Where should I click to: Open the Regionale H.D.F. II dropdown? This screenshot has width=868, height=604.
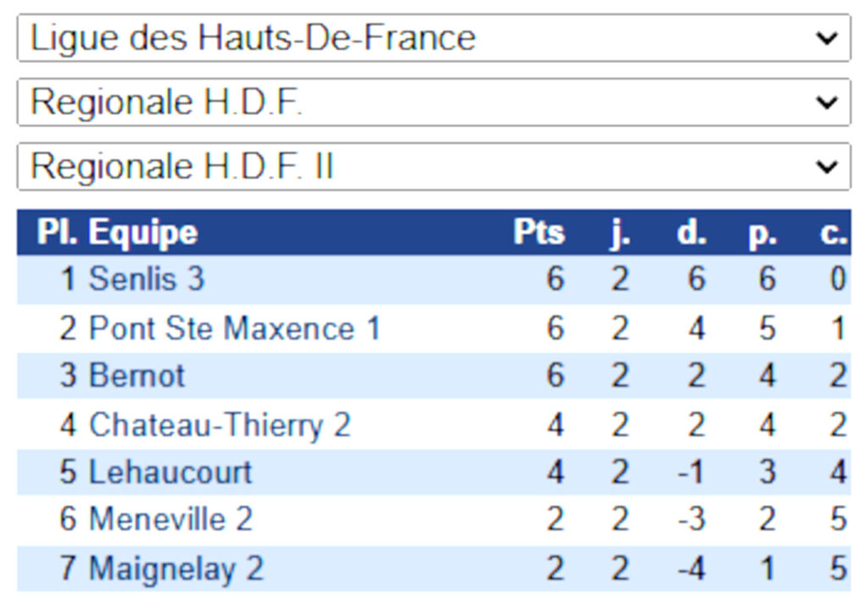click(x=434, y=166)
